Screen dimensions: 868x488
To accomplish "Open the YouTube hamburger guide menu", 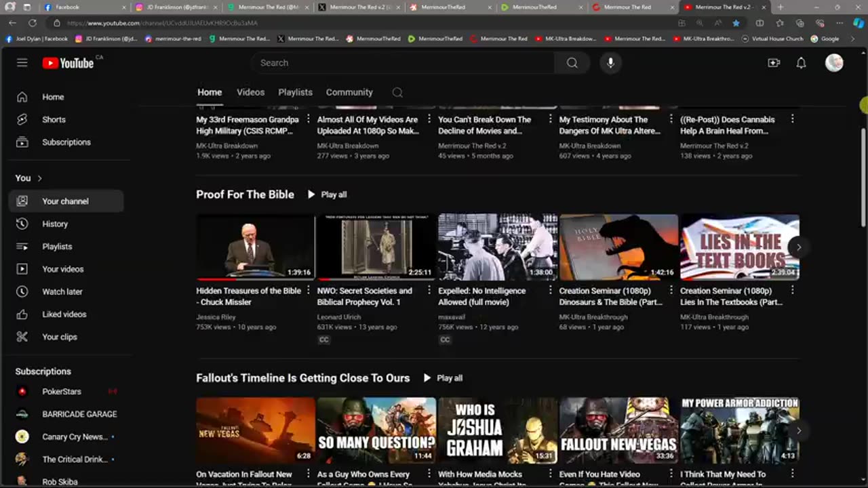I will click(x=22, y=62).
